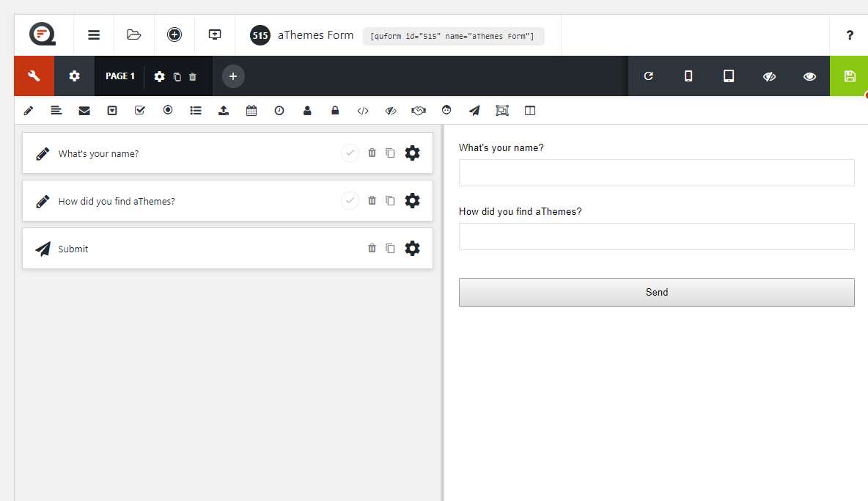Open settings for "What's your name?" element
Viewport: 868px width, 501px height.
point(413,153)
